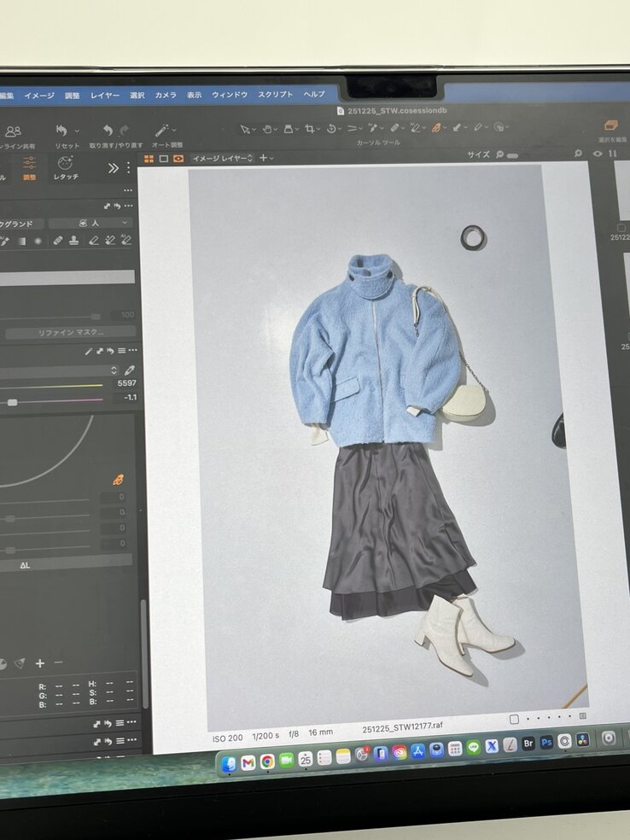Select the crop cursor tool
The width and height of the screenshot is (630, 840).
coord(309,129)
